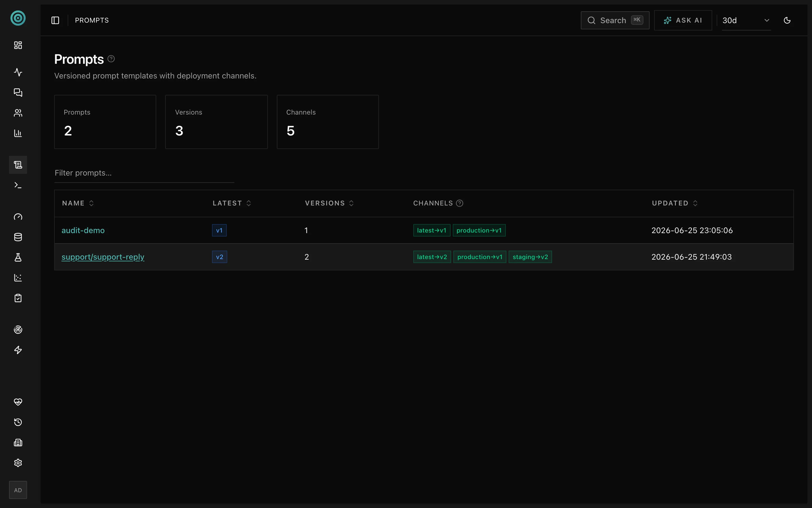Open the support/support-reply prompt link
The width and height of the screenshot is (812, 508).
103,257
